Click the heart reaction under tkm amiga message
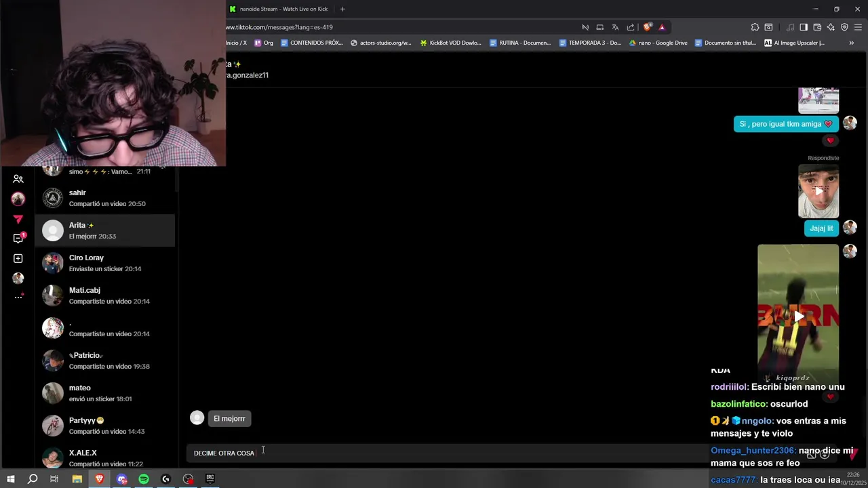 tap(830, 140)
